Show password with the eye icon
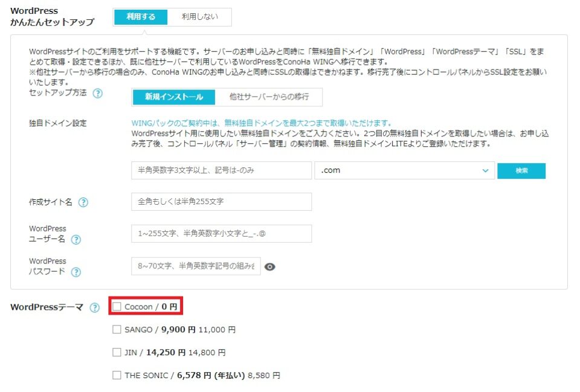Viewport: 580px width, 392px height. pos(269,266)
